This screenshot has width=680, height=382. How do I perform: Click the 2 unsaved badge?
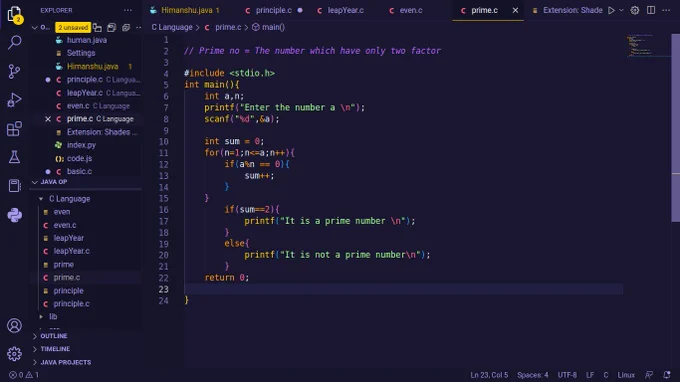click(73, 27)
